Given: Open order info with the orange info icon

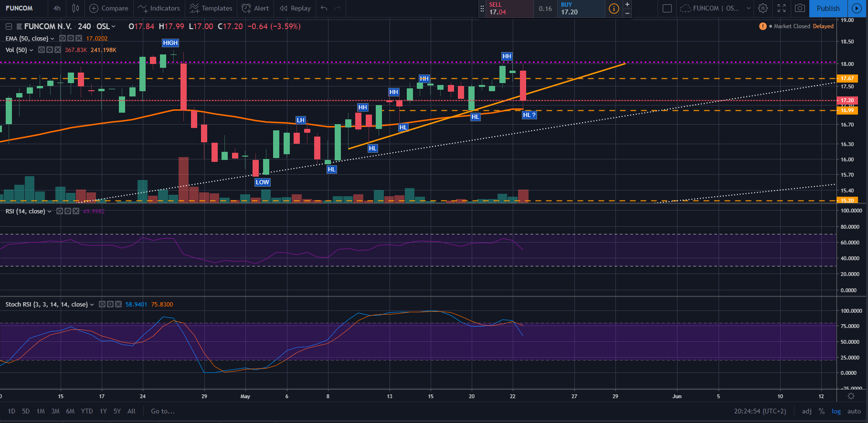Looking at the screenshot, I should pyautogui.click(x=614, y=9).
